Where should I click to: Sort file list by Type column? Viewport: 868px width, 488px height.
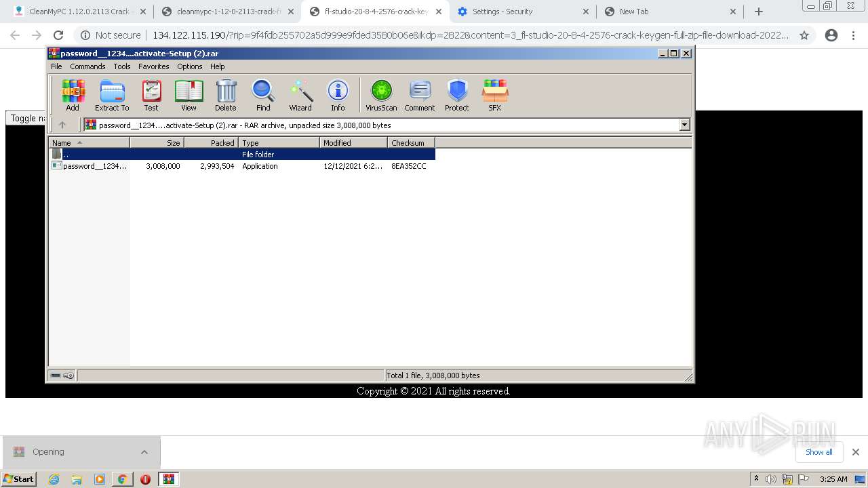[x=279, y=142]
